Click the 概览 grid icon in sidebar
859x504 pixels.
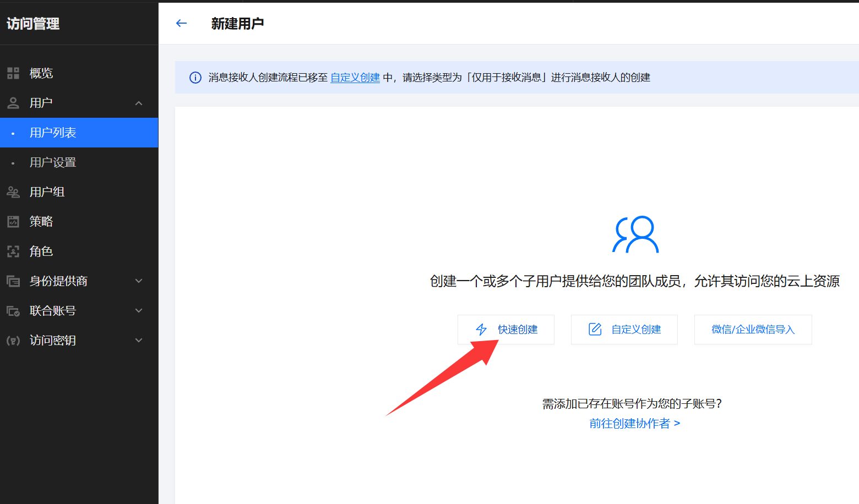13,73
